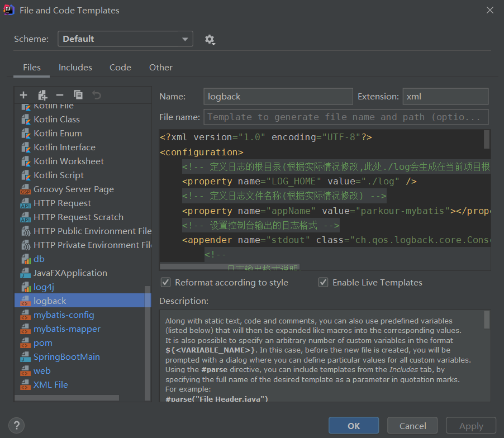Click the code editor horizontal scrollbar
The image size is (504, 438).
point(230,266)
